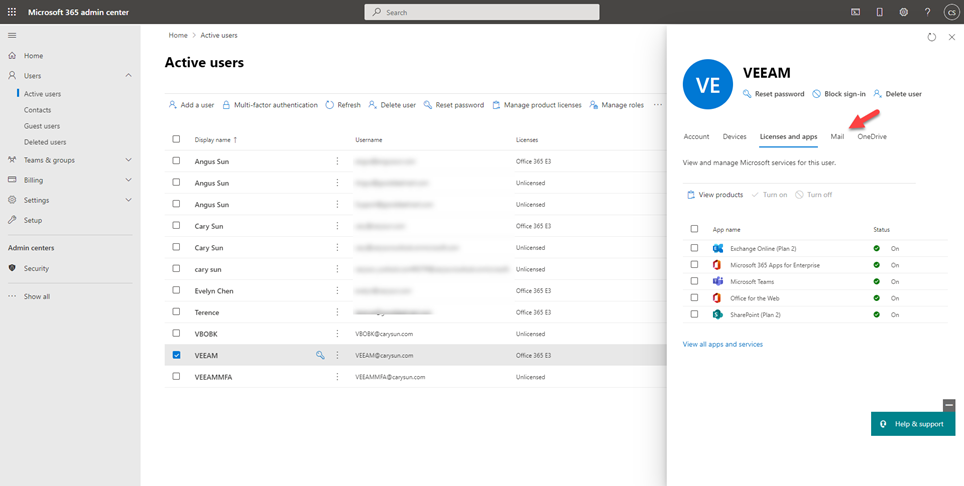Open View all apps and services link
Image resolution: width=964 pixels, height=486 pixels.
(x=722, y=344)
